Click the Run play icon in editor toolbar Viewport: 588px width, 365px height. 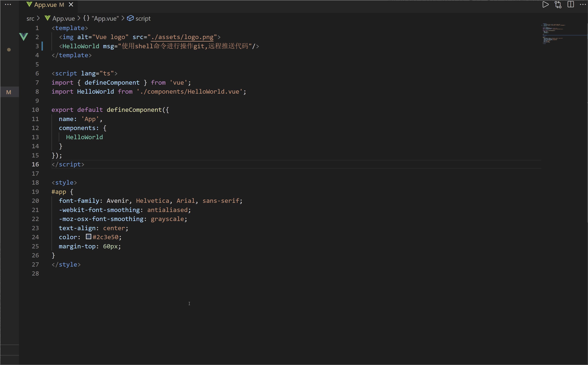click(545, 5)
